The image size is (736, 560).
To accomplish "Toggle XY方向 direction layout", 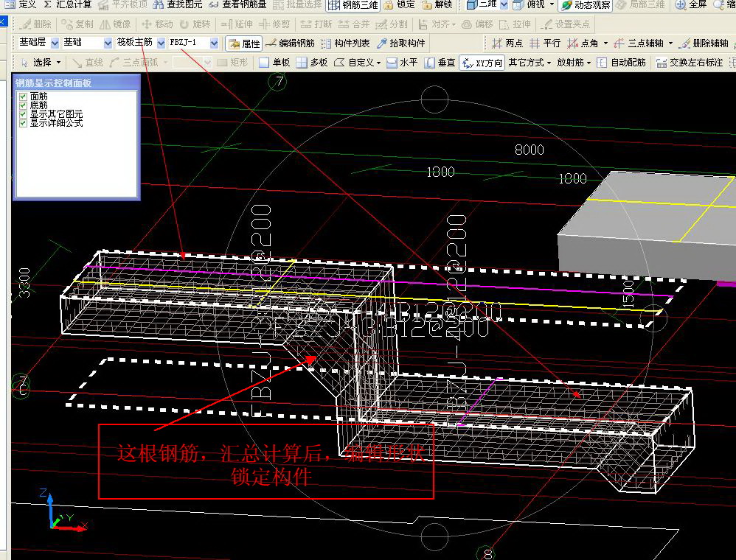I will coord(482,63).
